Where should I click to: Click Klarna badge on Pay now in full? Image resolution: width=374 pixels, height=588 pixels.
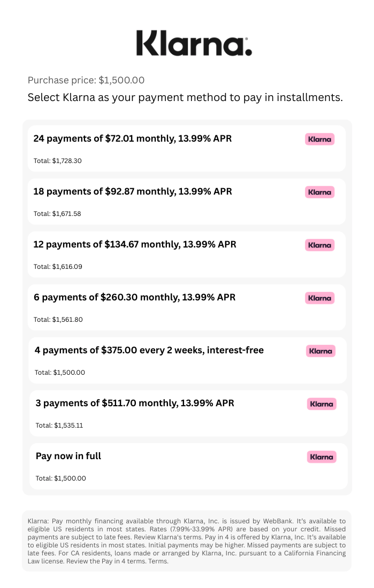click(322, 457)
